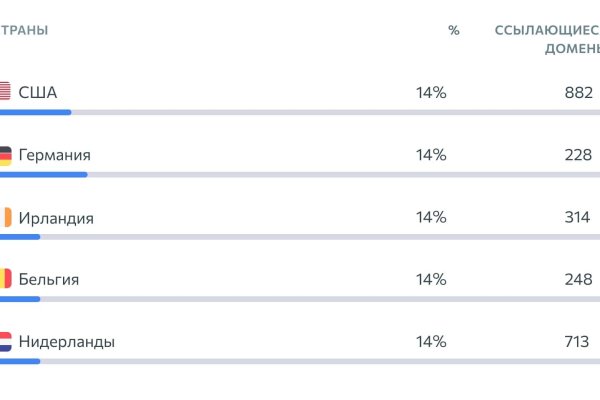
Task: Open the Нидерланды country entry
Action: [x=67, y=341]
